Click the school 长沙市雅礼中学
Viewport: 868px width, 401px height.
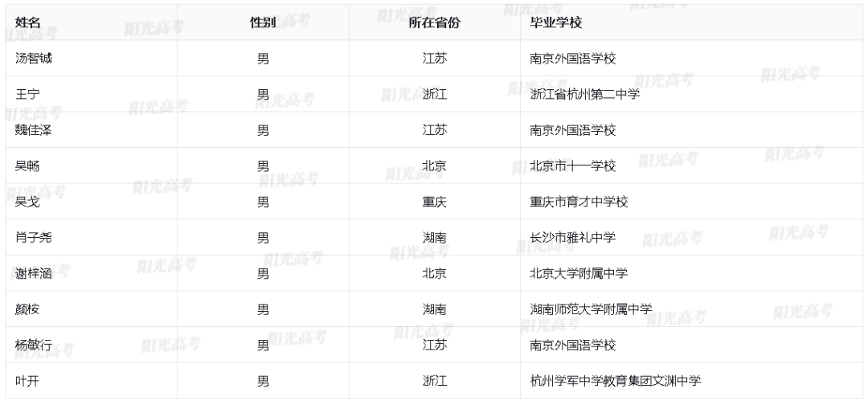coord(573,238)
